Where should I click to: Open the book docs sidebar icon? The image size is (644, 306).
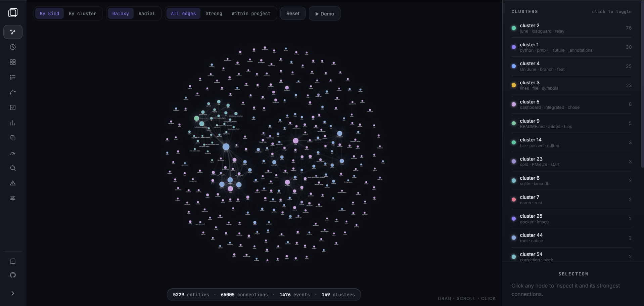click(x=13, y=261)
